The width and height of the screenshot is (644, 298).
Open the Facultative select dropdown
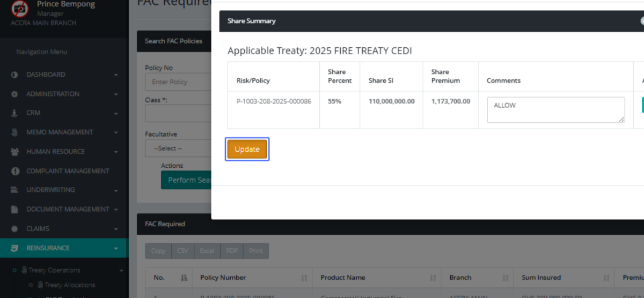(x=177, y=148)
